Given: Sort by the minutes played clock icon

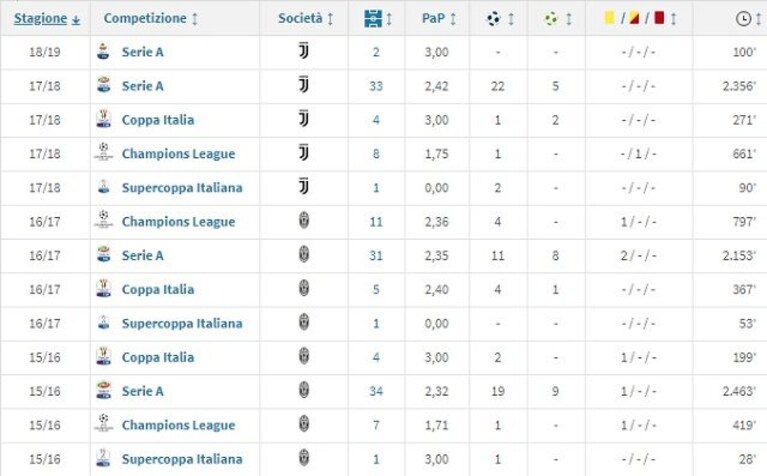Looking at the screenshot, I should coord(743,19).
